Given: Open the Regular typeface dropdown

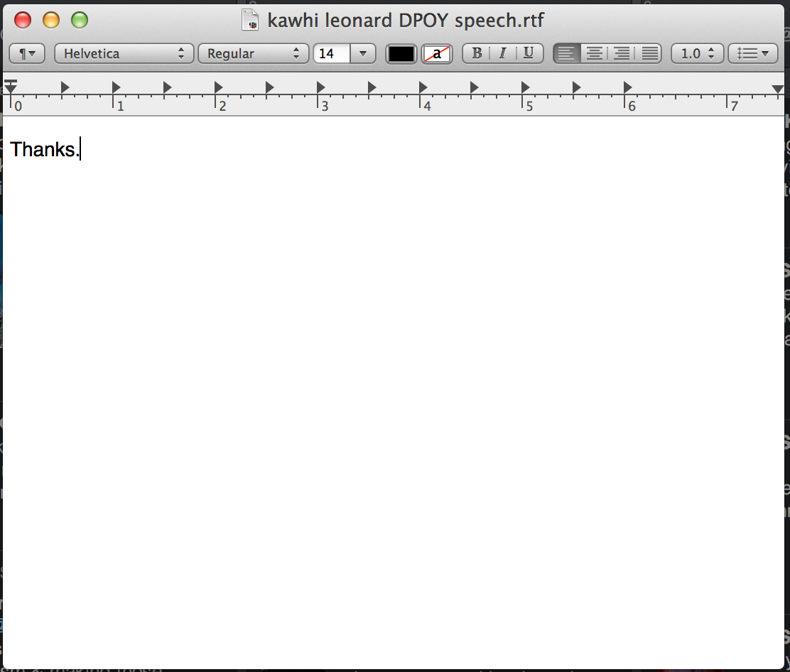Looking at the screenshot, I should [x=254, y=53].
